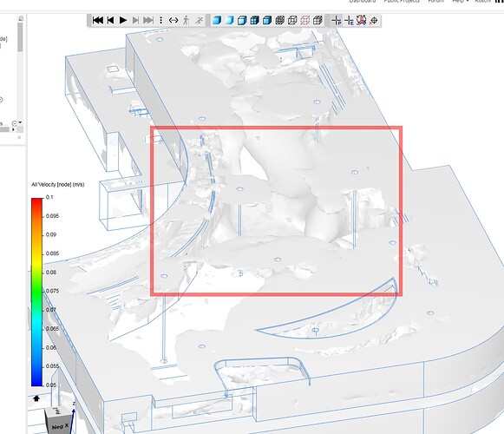The height and width of the screenshot is (434, 504).
Task: Switch to feature-edge outline cube display
Action: pyautogui.click(x=317, y=20)
